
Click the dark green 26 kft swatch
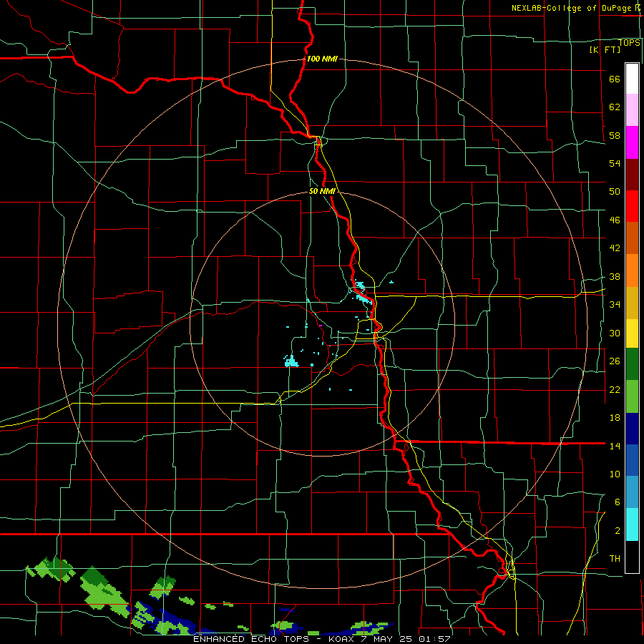632,364
